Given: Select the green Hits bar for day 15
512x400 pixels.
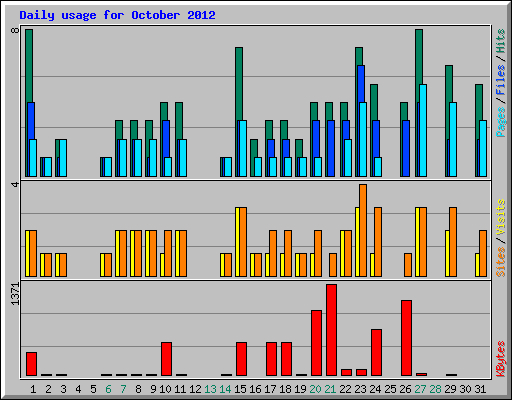Looking at the screenshot, I should pos(239,84).
